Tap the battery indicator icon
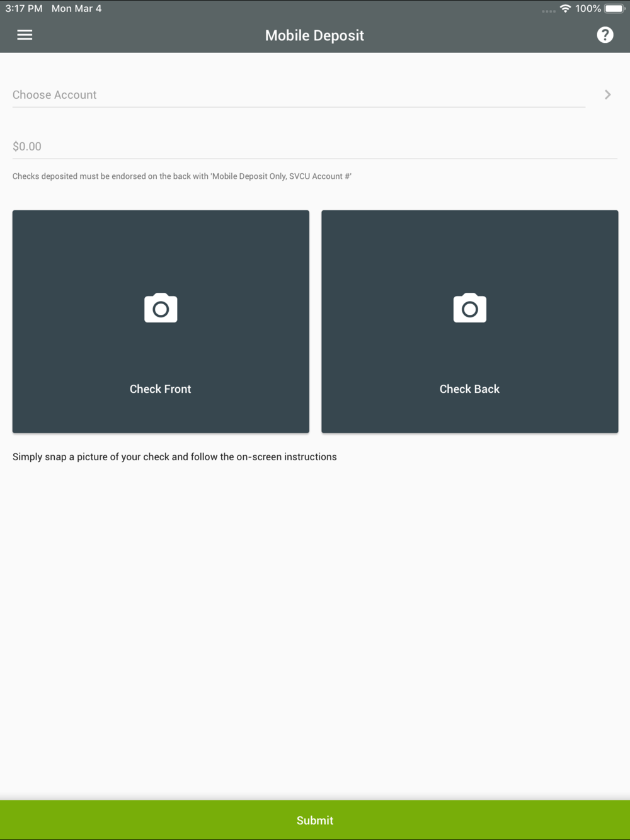 pyautogui.click(x=615, y=9)
